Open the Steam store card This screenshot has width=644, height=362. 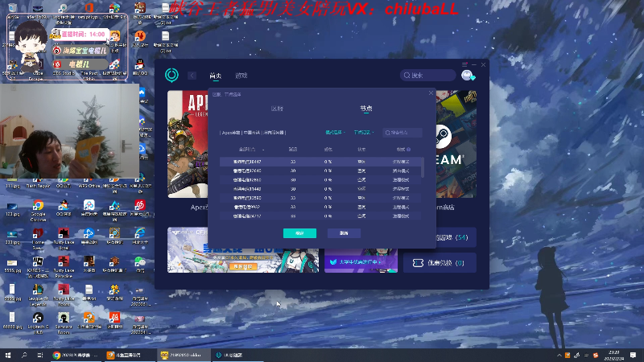(456, 145)
